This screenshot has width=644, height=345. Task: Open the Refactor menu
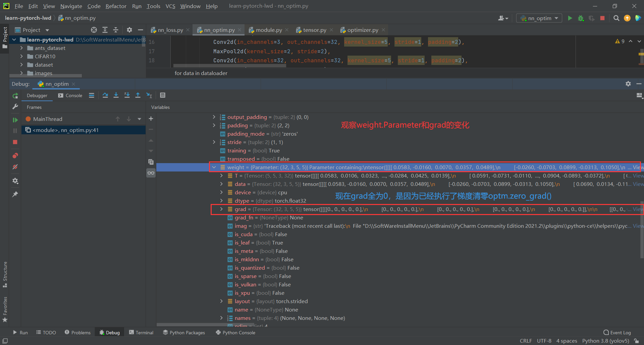coord(116,6)
